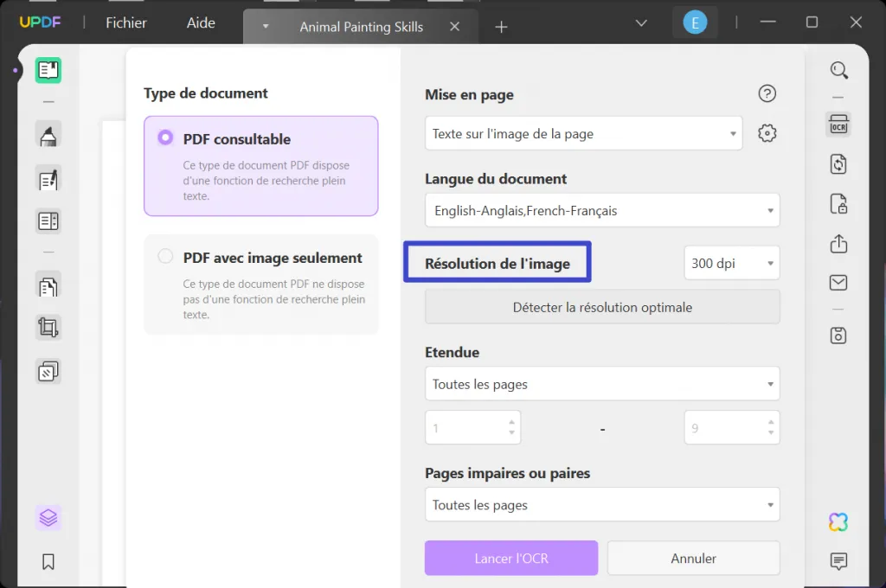Switch to the Animal Painting Skills tab
This screenshot has width=886, height=588.
coord(360,26)
